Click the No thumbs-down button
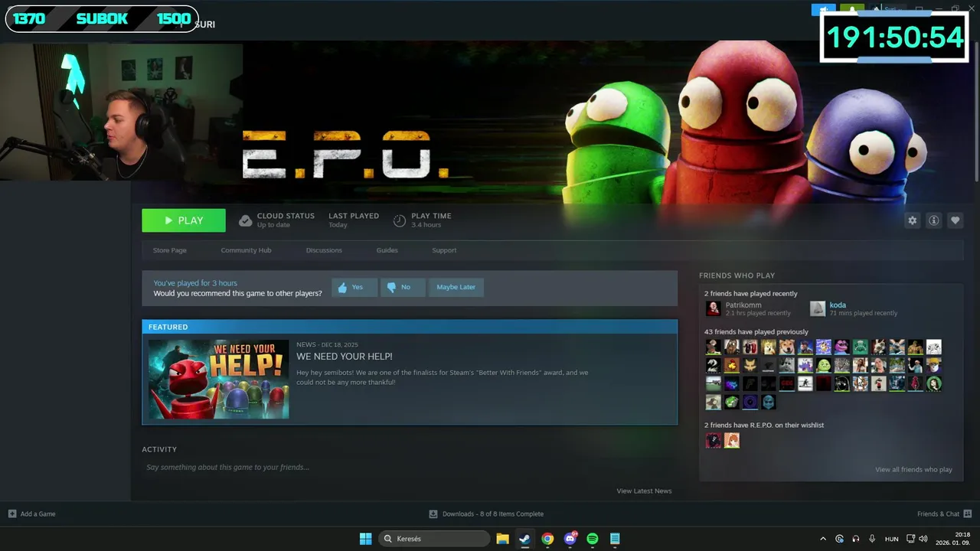980x551 pixels. tap(403, 287)
